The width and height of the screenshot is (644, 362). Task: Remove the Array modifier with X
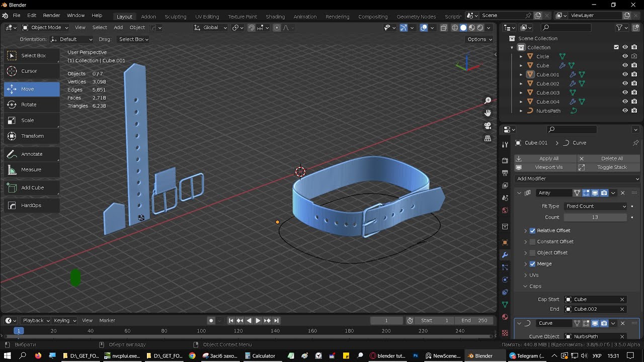tap(622, 193)
